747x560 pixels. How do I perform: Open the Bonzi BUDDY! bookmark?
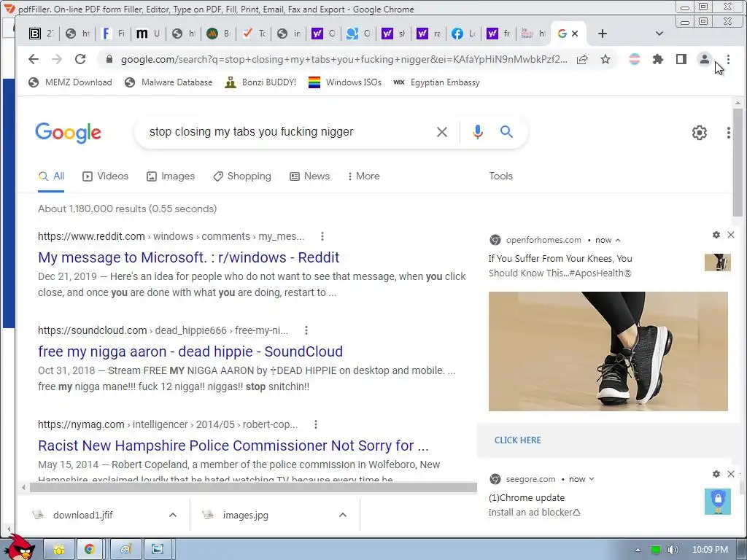click(260, 82)
